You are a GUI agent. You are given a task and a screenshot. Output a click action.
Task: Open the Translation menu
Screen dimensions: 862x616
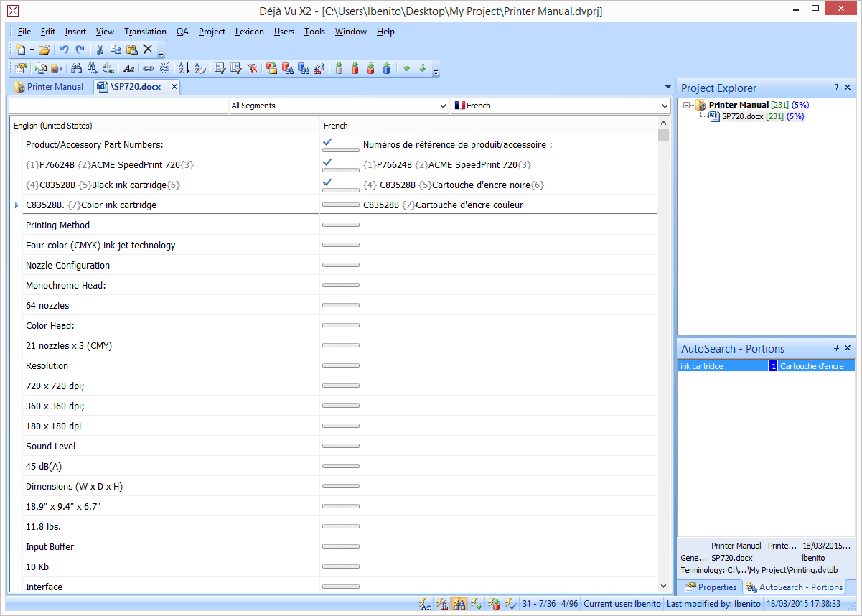pyautogui.click(x=145, y=32)
